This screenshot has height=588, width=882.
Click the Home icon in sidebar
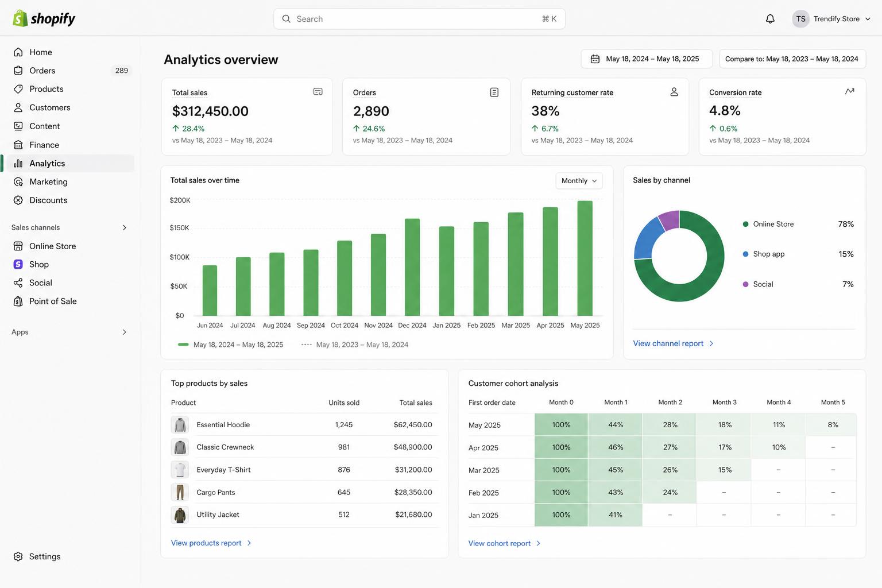tap(18, 52)
